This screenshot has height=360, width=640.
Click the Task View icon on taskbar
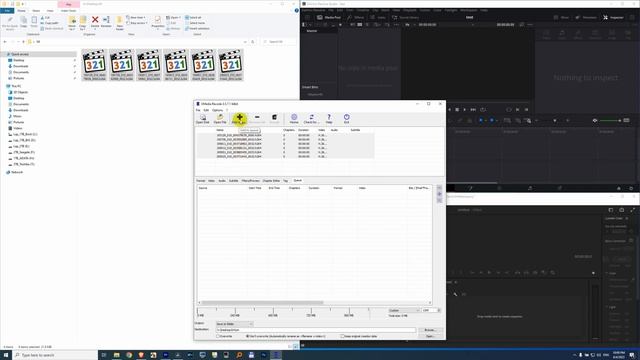click(104, 355)
